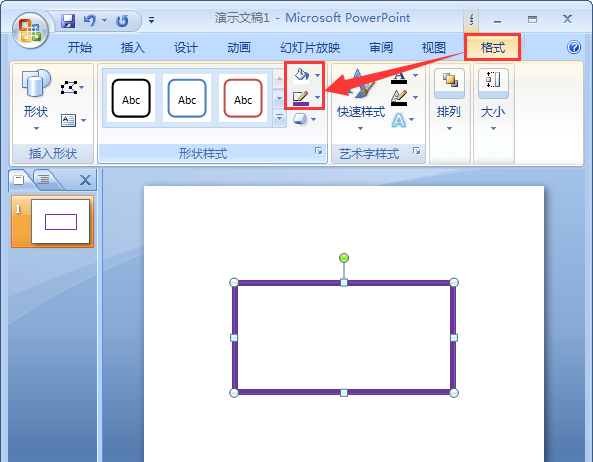
Task: Apply the black outline Abc style
Action: [x=131, y=98]
